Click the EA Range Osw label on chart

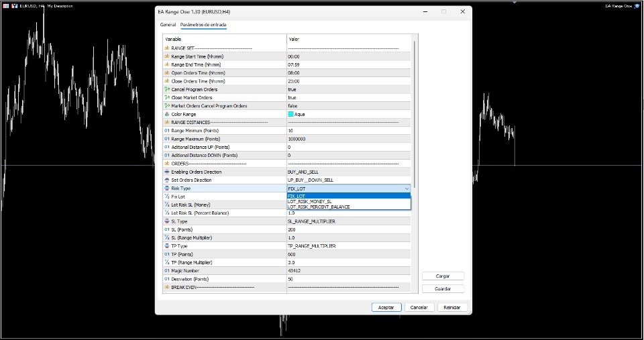(619, 6)
